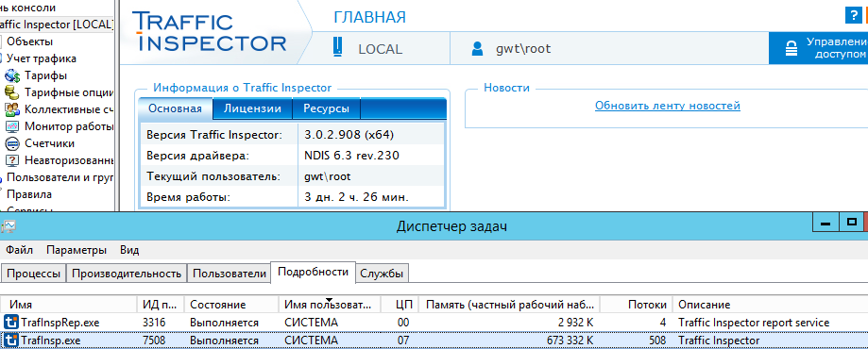Sort by Имя пользователя column header
This screenshot has height=349, width=868.
(330, 305)
